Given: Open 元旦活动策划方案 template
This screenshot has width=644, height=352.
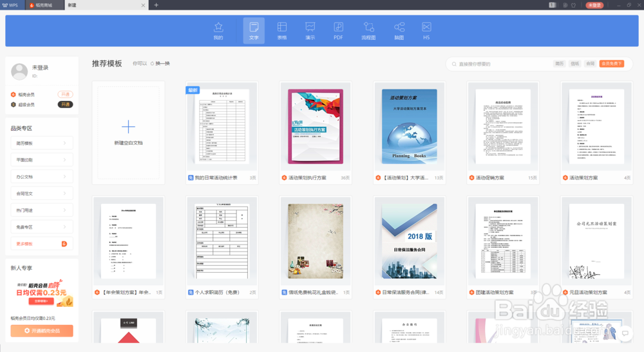Looking at the screenshot, I should pyautogui.click(x=596, y=247).
